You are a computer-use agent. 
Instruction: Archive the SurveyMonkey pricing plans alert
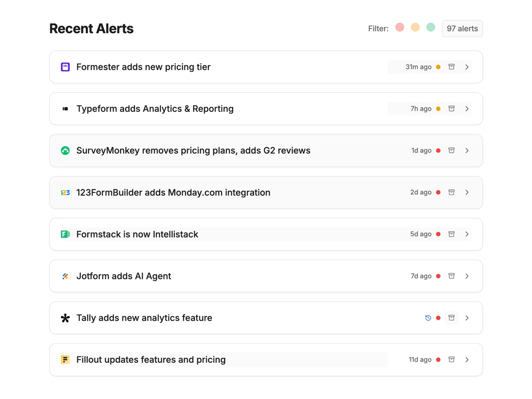click(x=451, y=151)
